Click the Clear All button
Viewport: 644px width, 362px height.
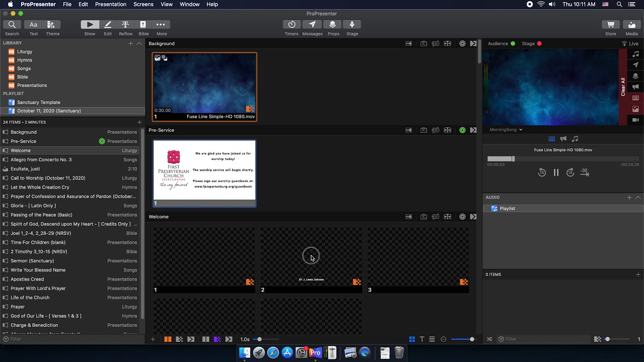(623, 87)
